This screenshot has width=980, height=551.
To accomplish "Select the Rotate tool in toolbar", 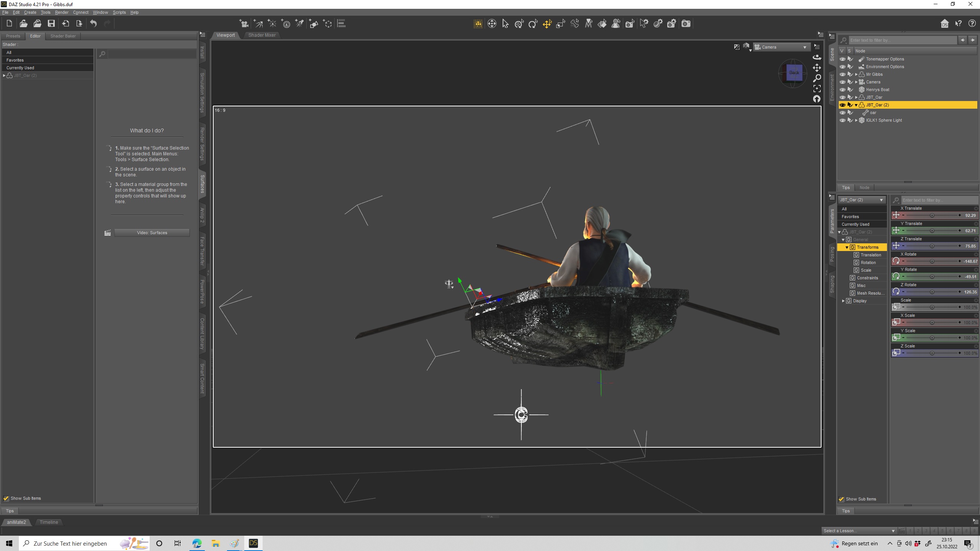I will [533, 24].
